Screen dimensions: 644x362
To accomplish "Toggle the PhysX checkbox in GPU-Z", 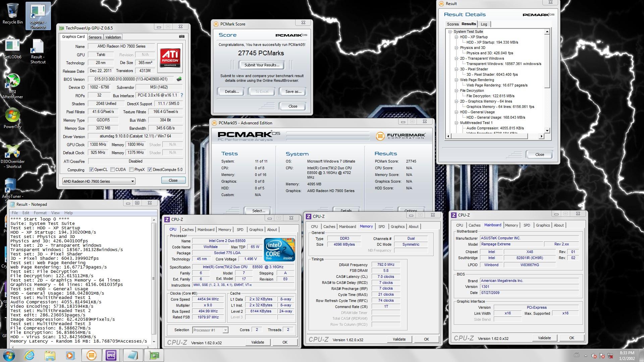I will click(131, 170).
